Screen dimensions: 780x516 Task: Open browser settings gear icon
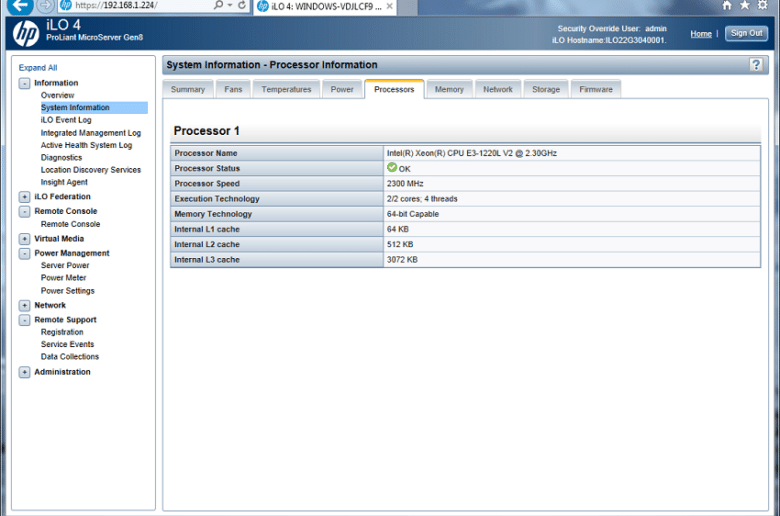[763, 5]
